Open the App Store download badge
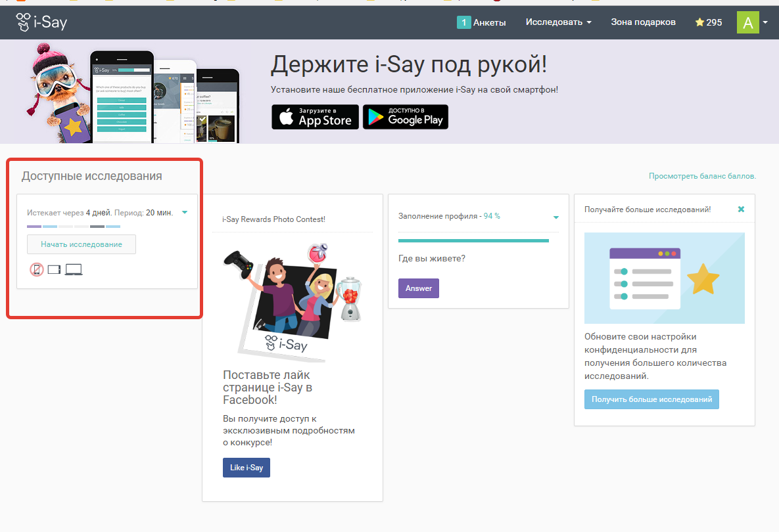Image resolution: width=779 pixels, height=532 pixels. [315, 117]
